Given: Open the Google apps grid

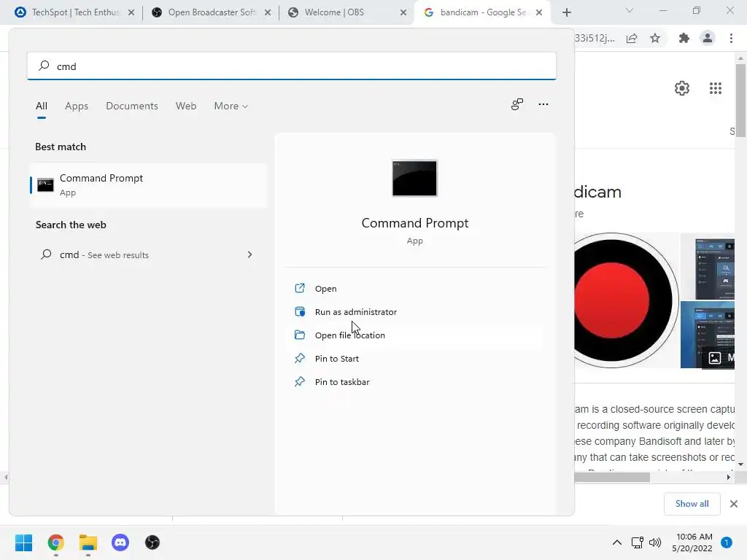Looking at the screenshot, I should coord(716,88).
